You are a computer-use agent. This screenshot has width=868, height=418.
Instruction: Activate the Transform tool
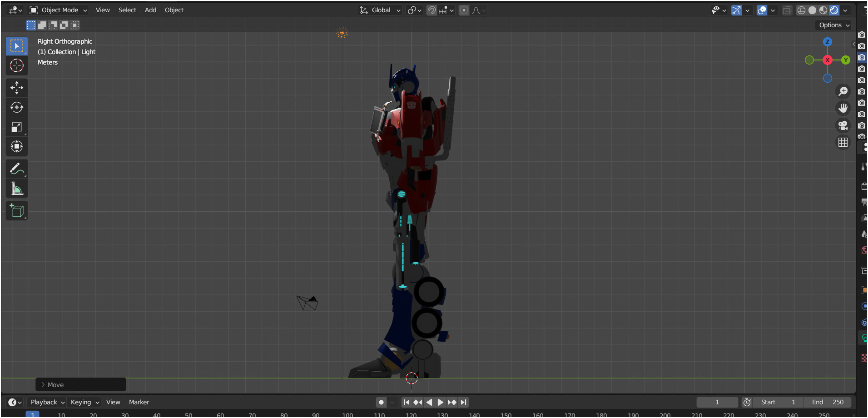click(17, 146)
